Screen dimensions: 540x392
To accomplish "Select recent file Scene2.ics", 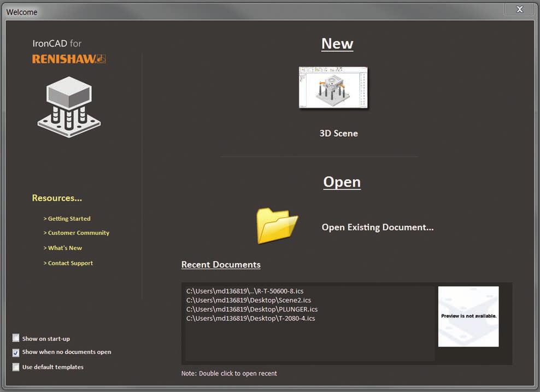I will (249, 300).
